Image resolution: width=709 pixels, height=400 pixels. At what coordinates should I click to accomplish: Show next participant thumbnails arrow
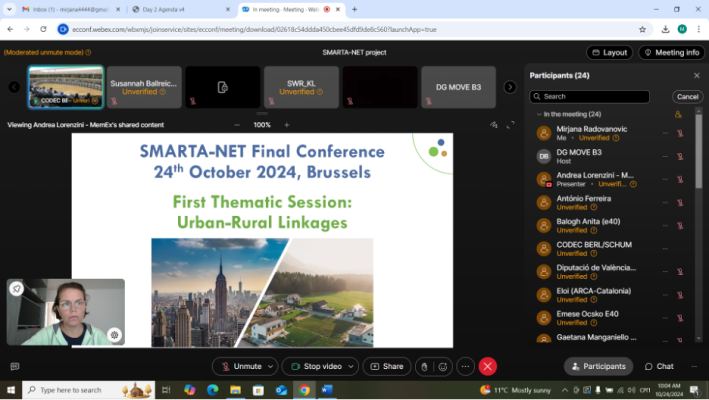[510, 87]
